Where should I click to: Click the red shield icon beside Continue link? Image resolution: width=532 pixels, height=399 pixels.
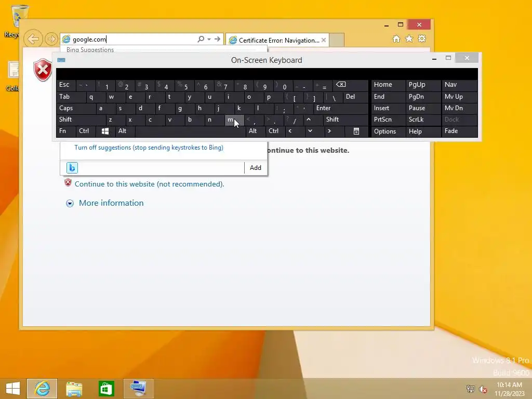(68, 183)
